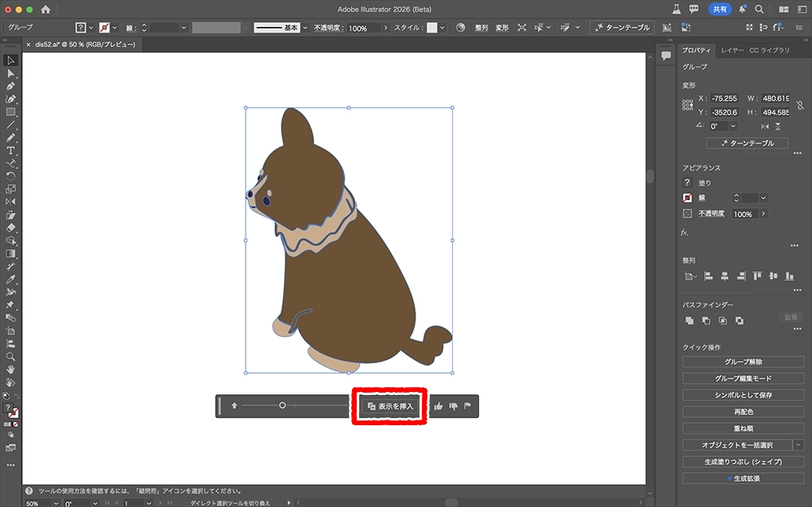
Task: Open the comments speech bubble panel icon
Action: (x=666, y=55)
